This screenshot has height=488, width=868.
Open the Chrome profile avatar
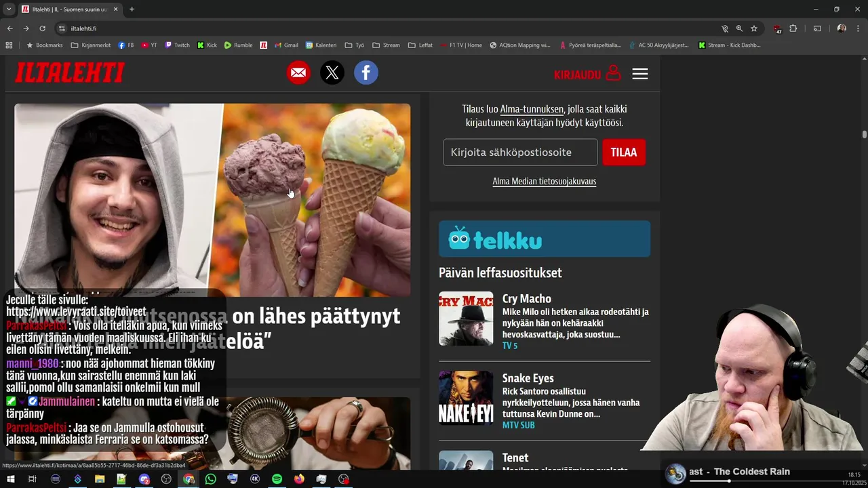click(842, 28)
